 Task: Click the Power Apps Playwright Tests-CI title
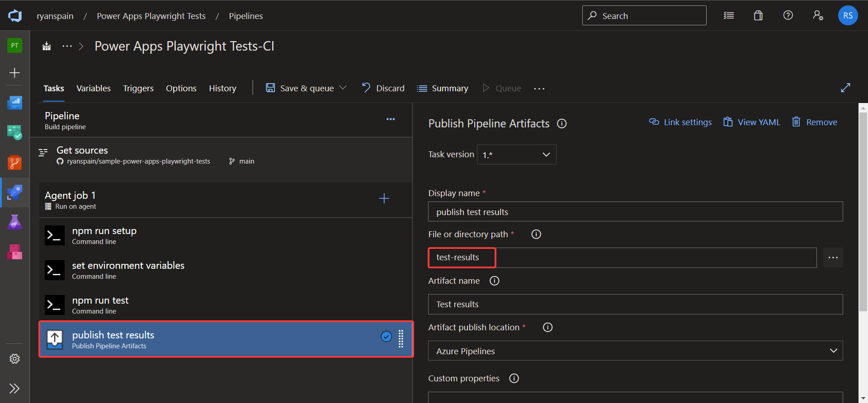[x=184, y=46]
